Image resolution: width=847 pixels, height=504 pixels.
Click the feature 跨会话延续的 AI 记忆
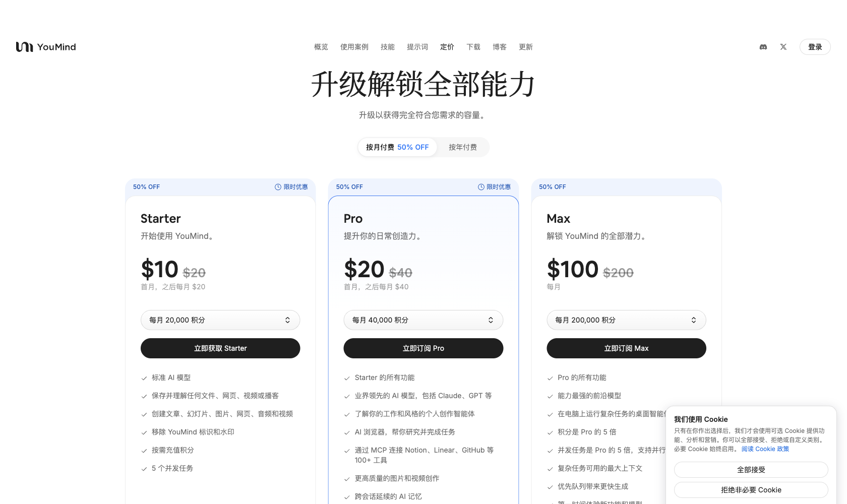pyautogui.click(x=388, y=496)
